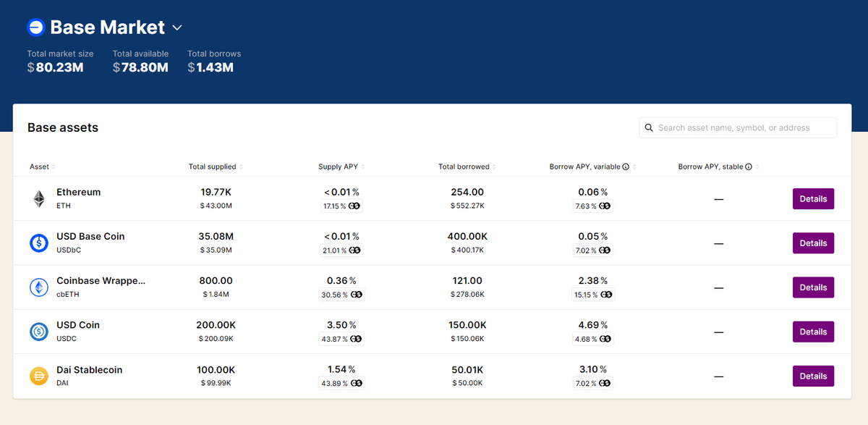868x425 pixels.
Task: Sort by Total borrowed column
Action: tap(467, 167)
